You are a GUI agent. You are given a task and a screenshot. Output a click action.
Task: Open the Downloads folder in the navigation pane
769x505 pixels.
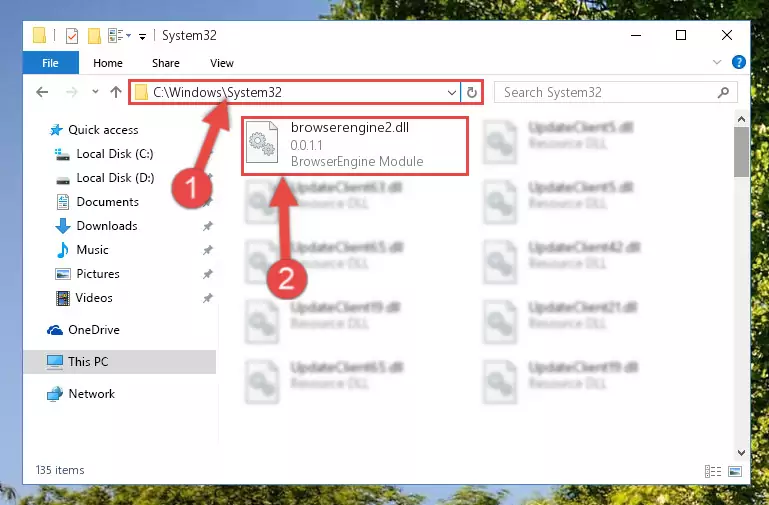point(107,226)
